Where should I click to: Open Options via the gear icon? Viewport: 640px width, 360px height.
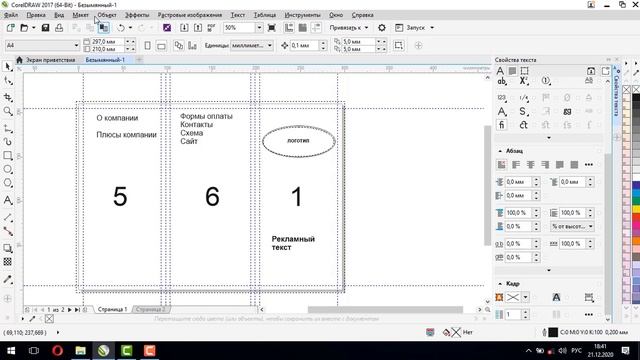click(382, 28)
